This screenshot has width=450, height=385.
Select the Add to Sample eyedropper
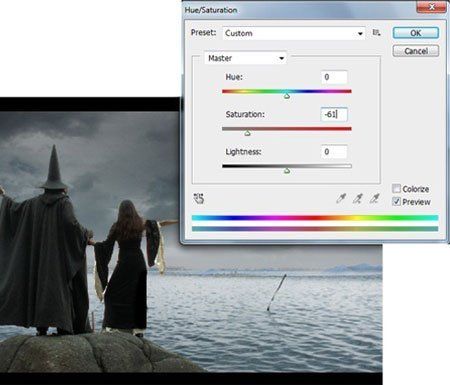coord(358,198)
